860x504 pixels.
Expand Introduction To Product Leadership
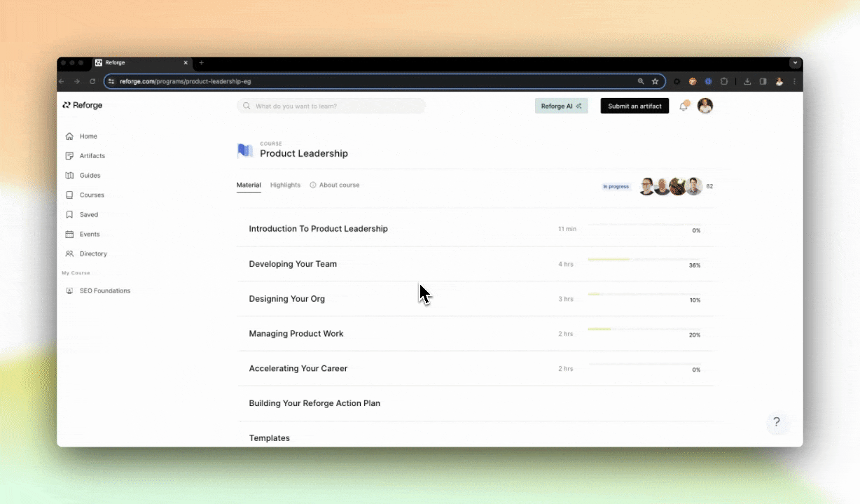(x=476, y=229)
